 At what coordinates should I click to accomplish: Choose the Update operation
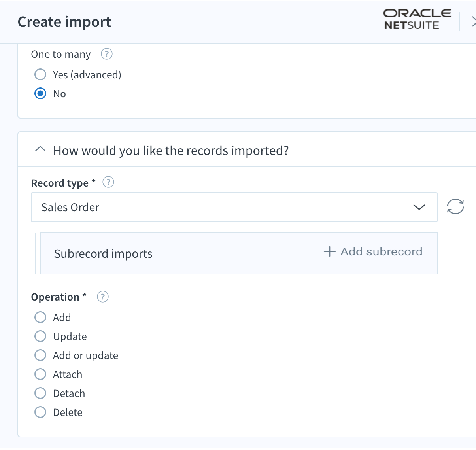coord(40,336)
